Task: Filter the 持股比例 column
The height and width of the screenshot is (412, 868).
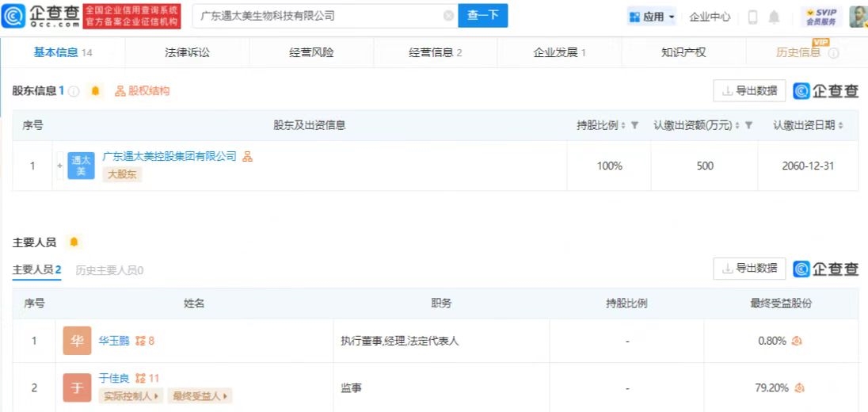Action: click(634, 126)
